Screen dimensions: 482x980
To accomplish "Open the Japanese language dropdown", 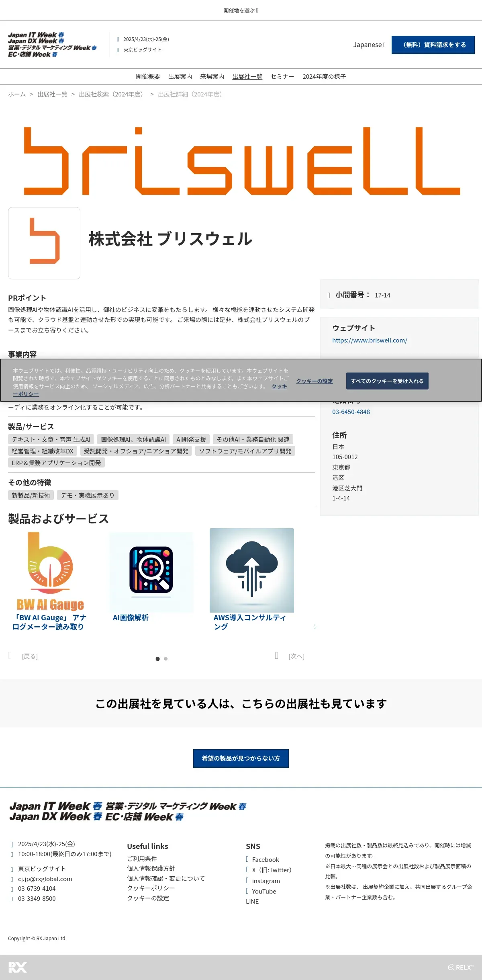I will click(369, 45).
